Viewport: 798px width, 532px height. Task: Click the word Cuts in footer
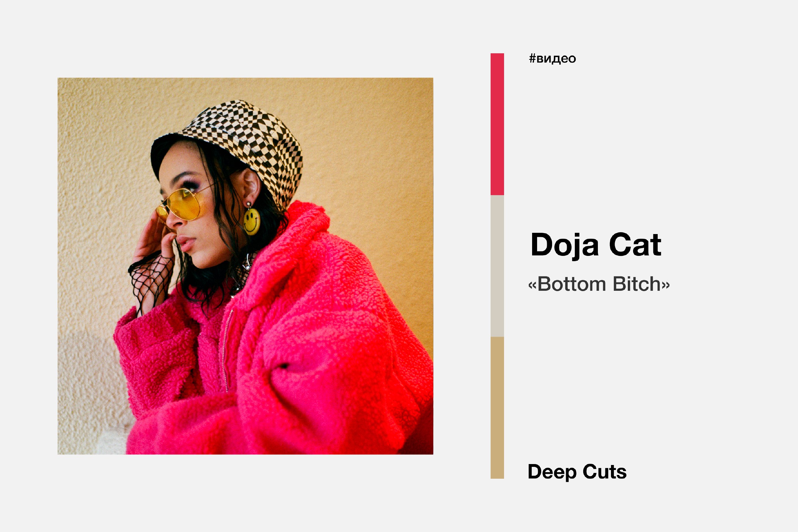(x=605, y=472)
